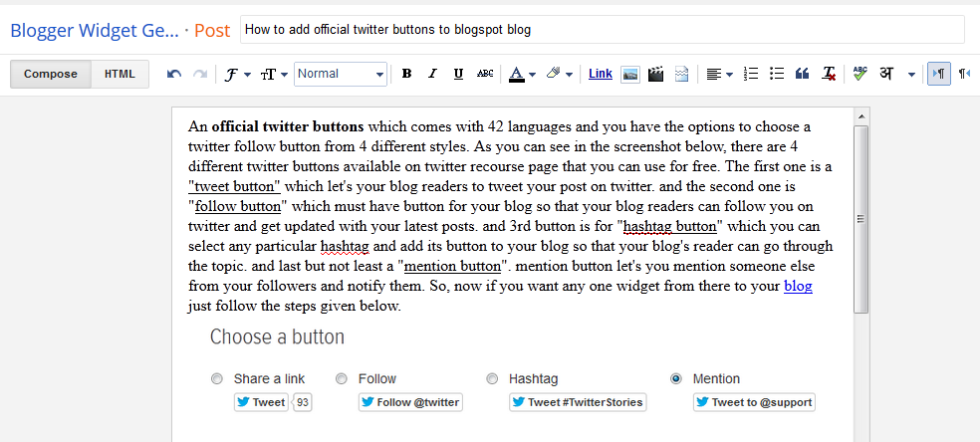This screenshot has height=442, width=980.
Task: Click the editor vertical scrollbar thumb
Action: pos(861,218)
